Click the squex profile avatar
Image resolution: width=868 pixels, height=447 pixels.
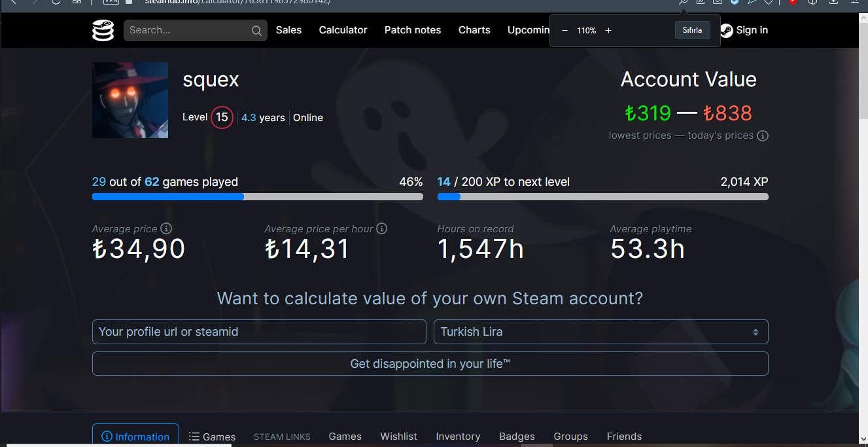(130, 100)
